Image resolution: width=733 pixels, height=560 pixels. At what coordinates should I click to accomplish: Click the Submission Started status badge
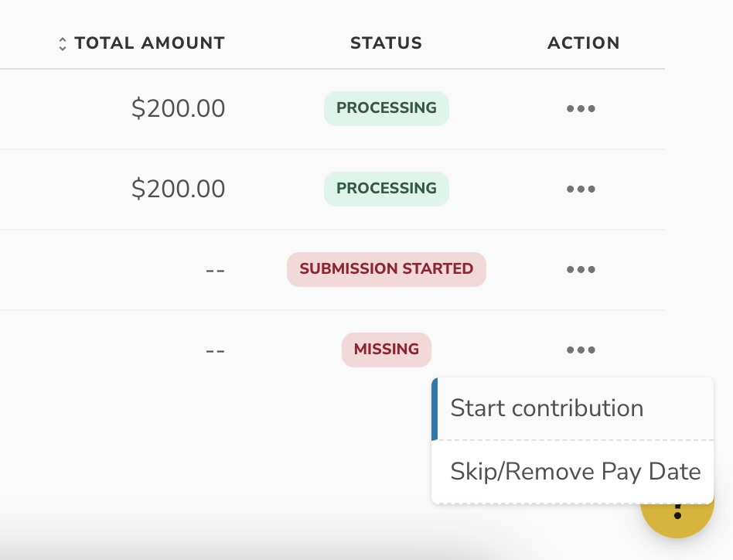coord(386,269)
